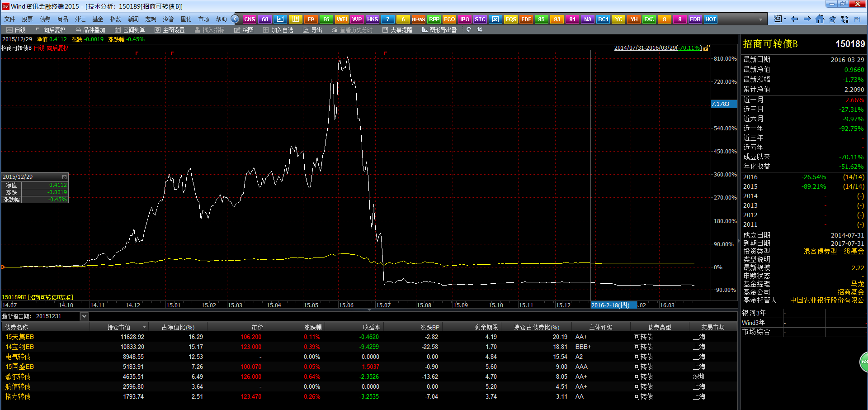This screenshot has height=410, width=868.
Task: Click the purple EDB shortcut button
Action: click(x=695, y=19)
